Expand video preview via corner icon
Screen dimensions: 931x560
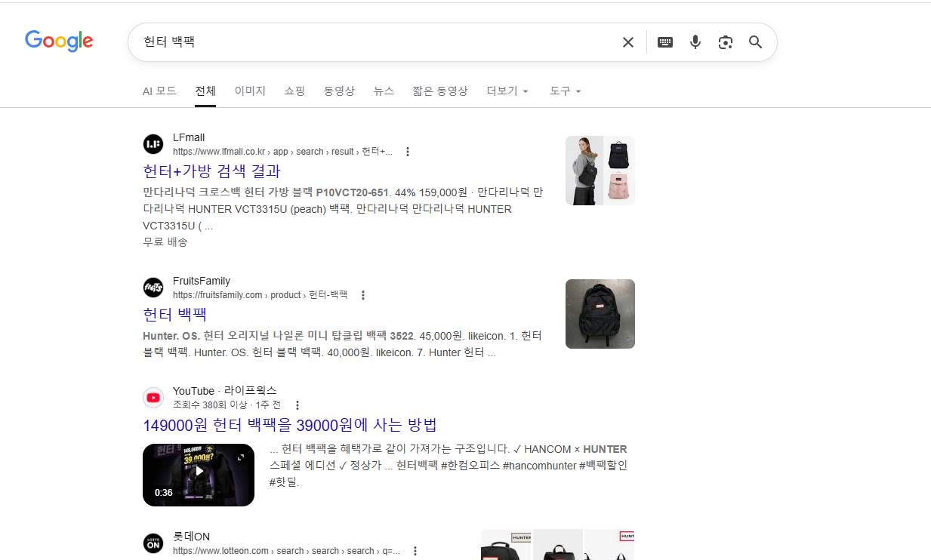coord(242,457)
